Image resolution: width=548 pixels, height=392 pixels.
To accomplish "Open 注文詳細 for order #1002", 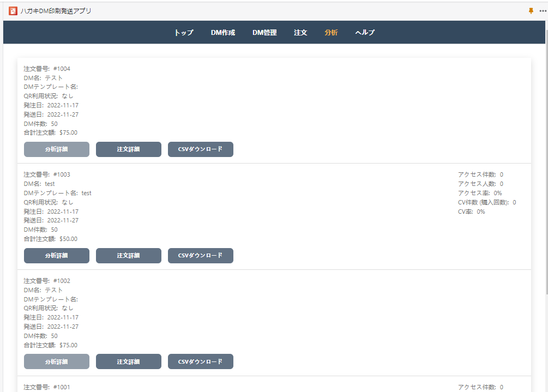I will [x=129, y=361].
